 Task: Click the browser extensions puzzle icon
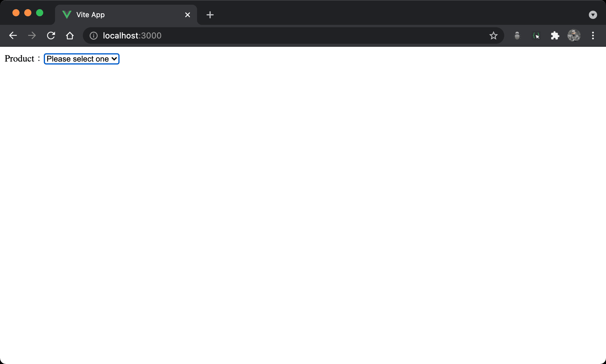pyautogui.click(x=555, y=36)
